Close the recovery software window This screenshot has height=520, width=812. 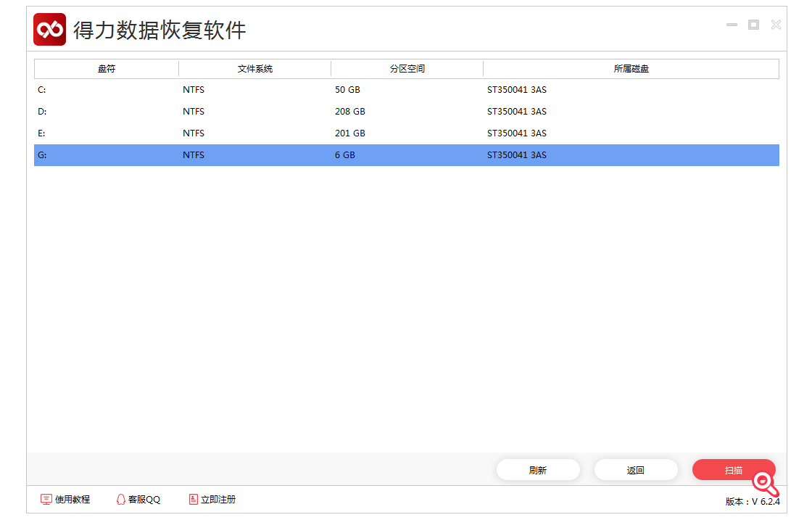pos(776,25)
